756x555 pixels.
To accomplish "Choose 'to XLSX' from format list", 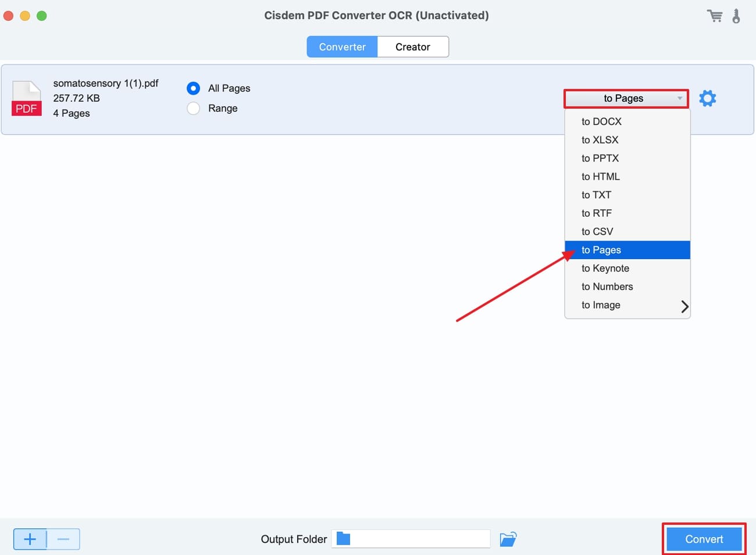I will click(x=627, y=140).
